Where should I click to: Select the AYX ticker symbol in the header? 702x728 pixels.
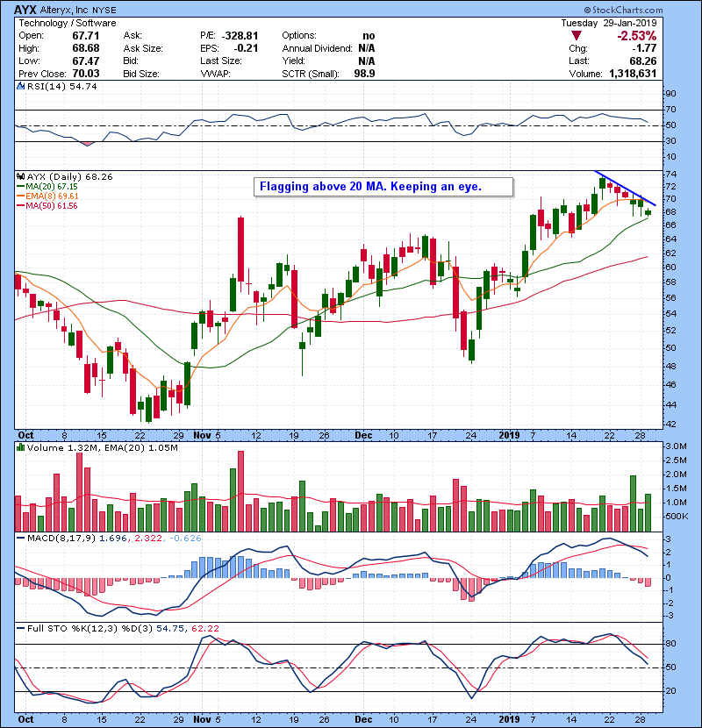(x=25, y=10)
